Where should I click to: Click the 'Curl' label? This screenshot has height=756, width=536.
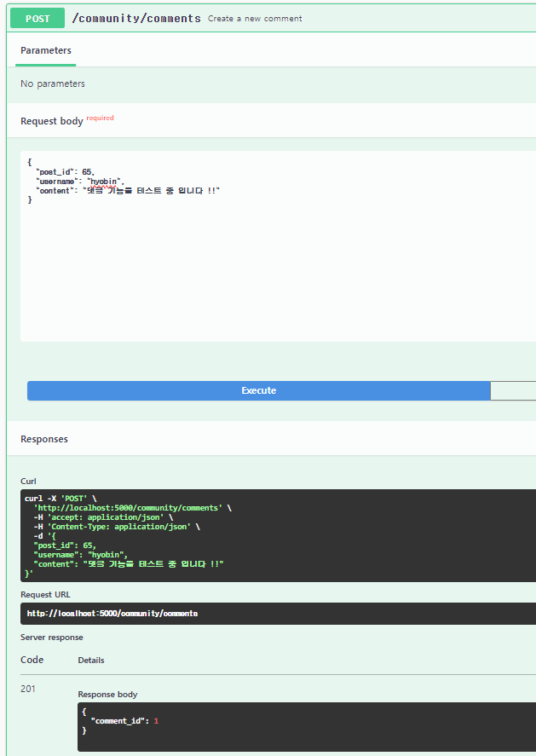click(28, 482)
